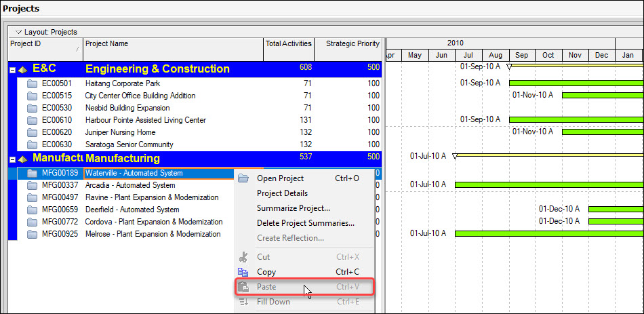Sort by Project ID column header
Image resolution: width=644 pixels, height=314 pixels.
[x=41, y=44]
